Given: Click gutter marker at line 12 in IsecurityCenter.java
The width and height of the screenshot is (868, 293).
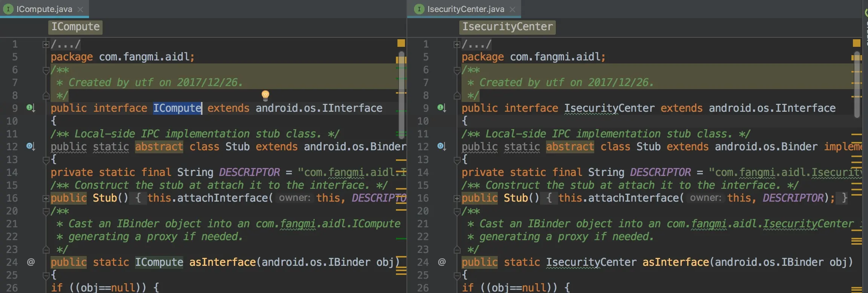Looking at the screenshot, I should (442, 146).
